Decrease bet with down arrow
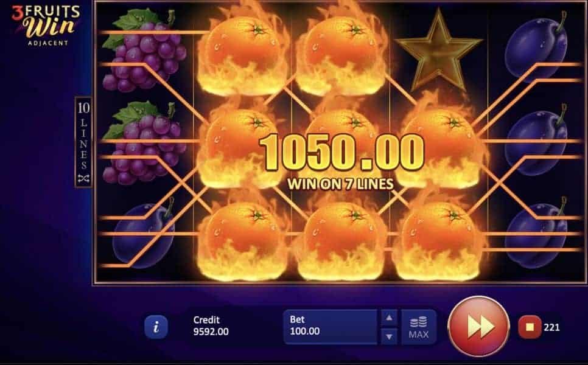The height and width of the screenshot is (365, 588). [389, 336]
